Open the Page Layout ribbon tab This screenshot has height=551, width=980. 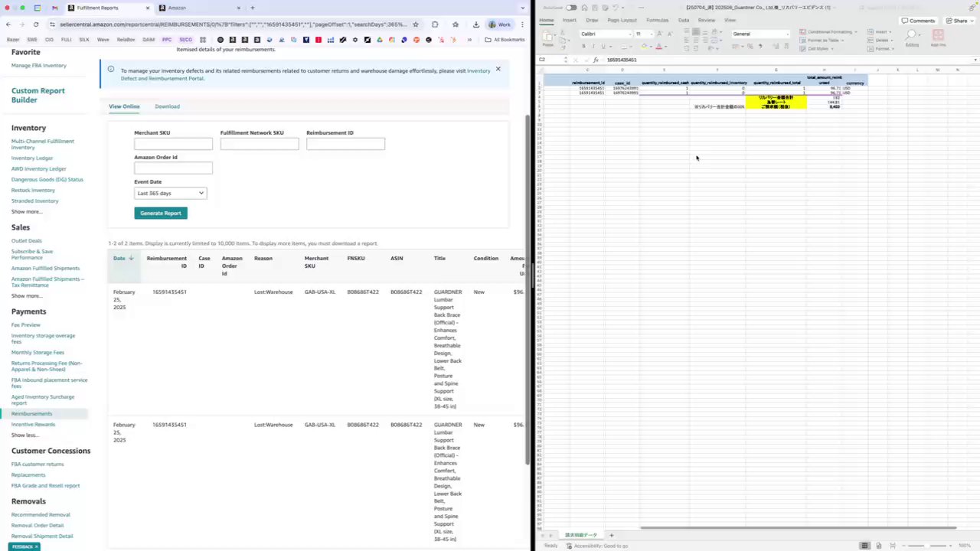(622, 20)
